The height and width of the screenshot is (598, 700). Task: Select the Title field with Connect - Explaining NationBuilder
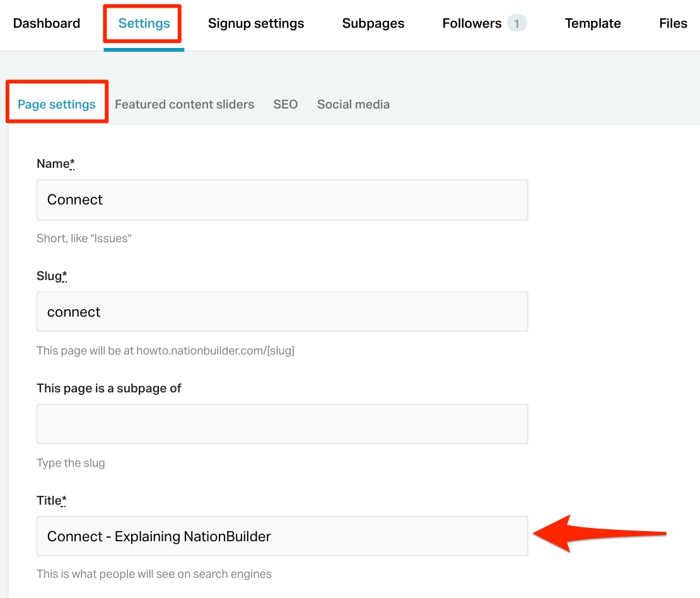282,536
